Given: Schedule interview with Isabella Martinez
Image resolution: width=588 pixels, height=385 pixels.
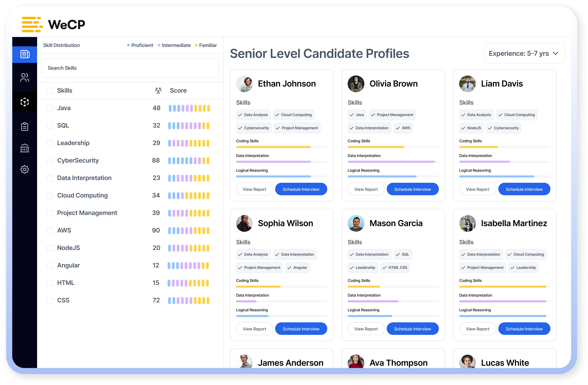Looking at the screenshot, I should tap(524, 329).
